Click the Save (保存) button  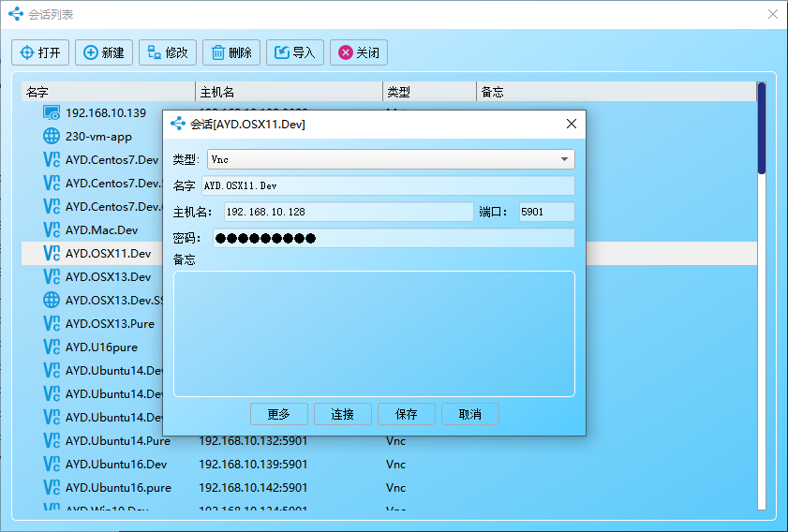(407, 414)
